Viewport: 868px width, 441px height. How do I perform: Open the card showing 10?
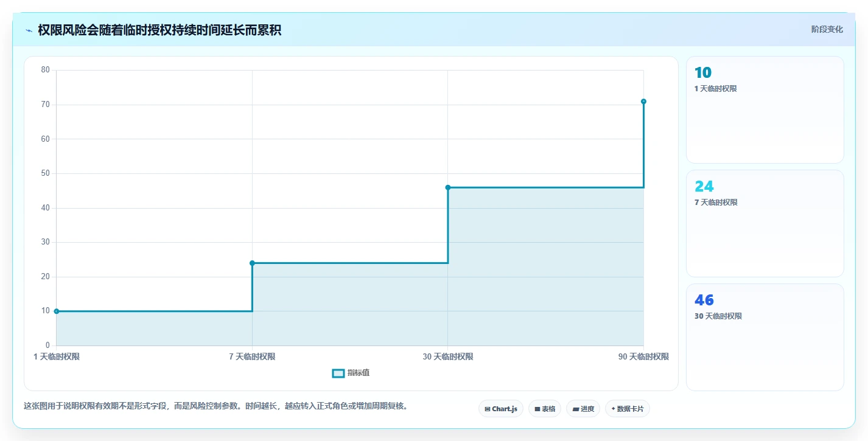pyautogui.click(x=765, y=109)
